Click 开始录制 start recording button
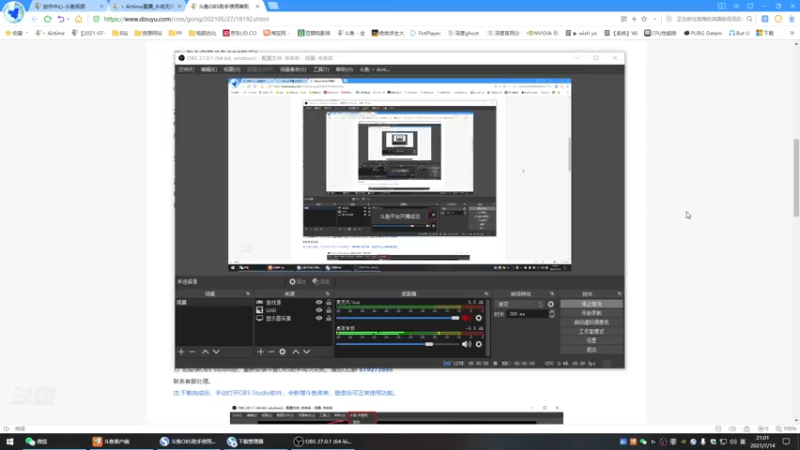 pyautogui.click(x=591, y=313)
